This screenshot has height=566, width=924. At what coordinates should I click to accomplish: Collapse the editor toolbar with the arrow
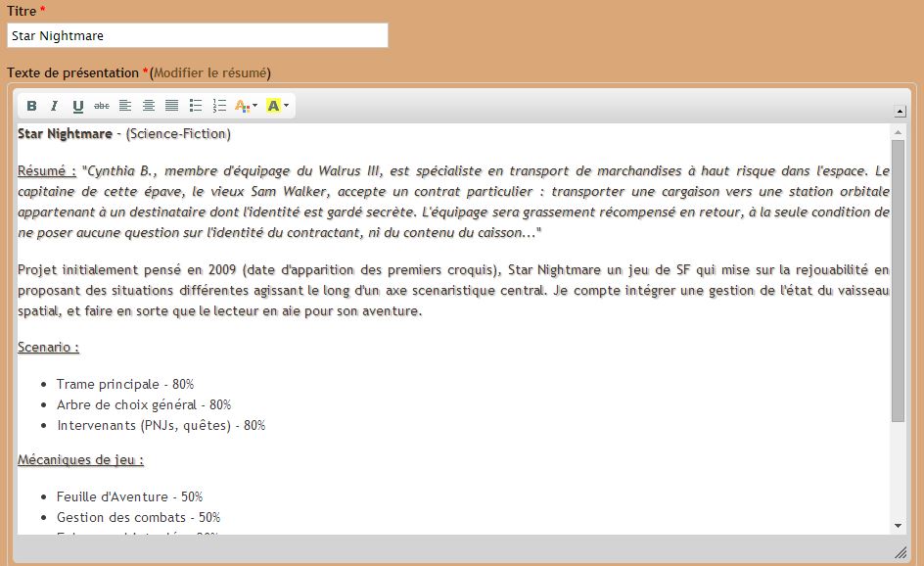click(x=900, y=112)
